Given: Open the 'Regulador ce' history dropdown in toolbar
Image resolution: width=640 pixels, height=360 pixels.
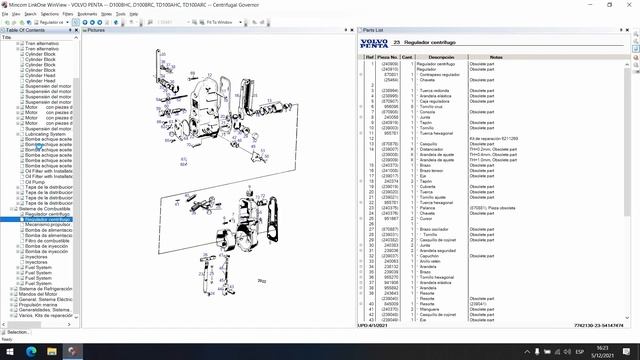Looking at the screenshot, I should pyautogui.click(x=67, y=22).
